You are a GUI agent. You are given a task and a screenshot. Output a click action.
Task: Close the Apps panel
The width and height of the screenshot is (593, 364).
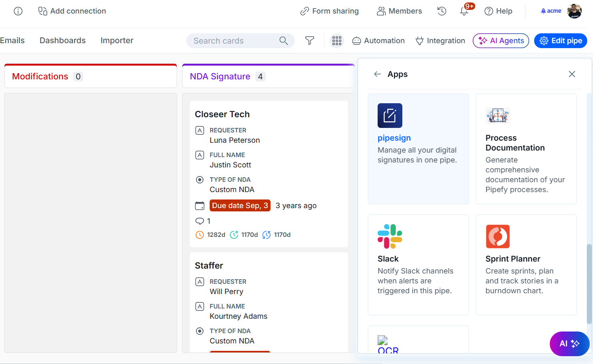point(572,74)
